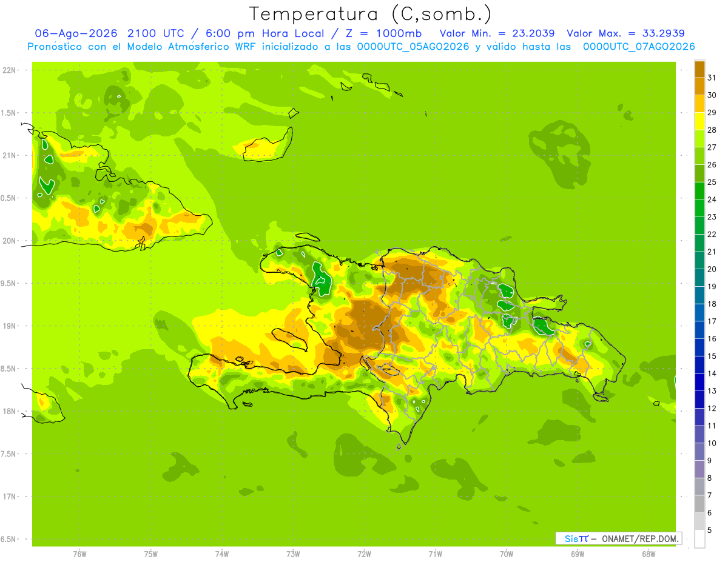Click the 20N latitude label
728x562 pixels.
[x=9, y=241]
